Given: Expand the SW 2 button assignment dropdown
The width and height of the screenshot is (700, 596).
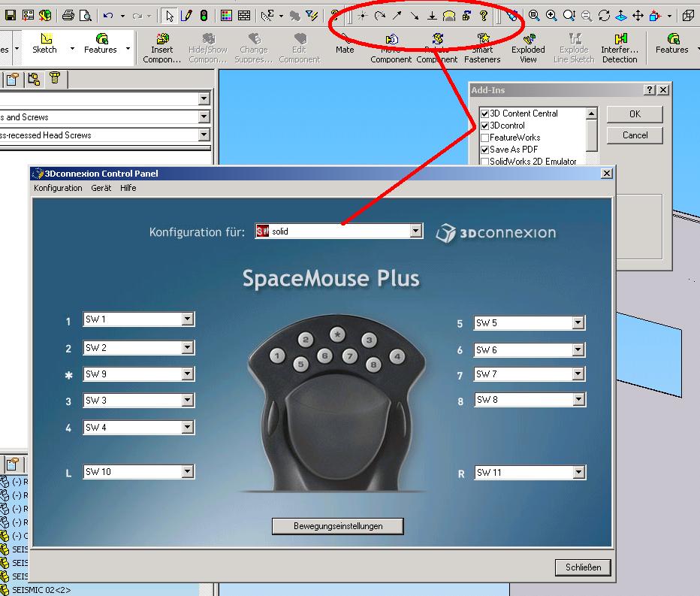Looking at the screenshot, I should (188, 347).
